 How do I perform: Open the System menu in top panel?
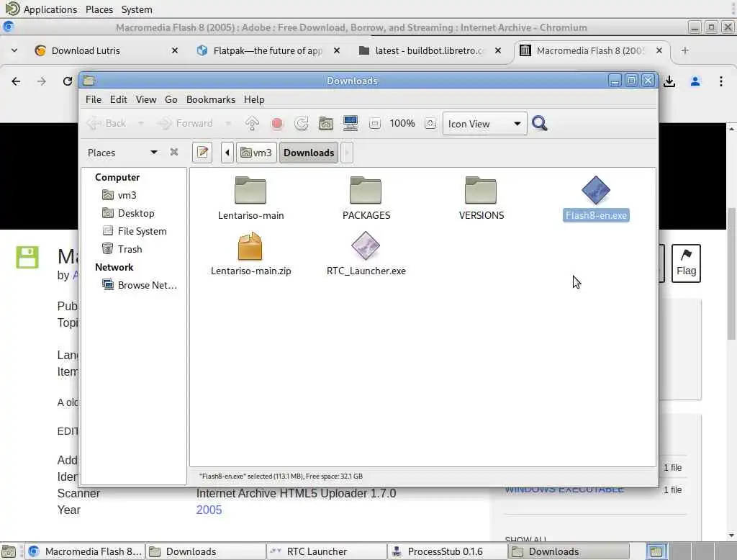136,9
